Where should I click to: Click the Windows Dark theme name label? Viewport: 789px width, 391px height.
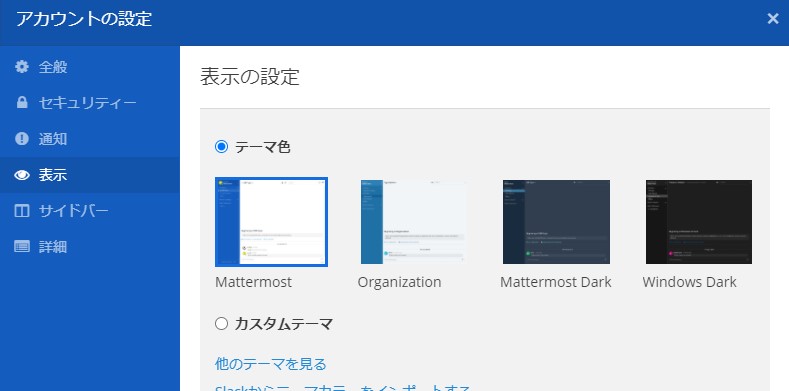click(x=689, y=282)
